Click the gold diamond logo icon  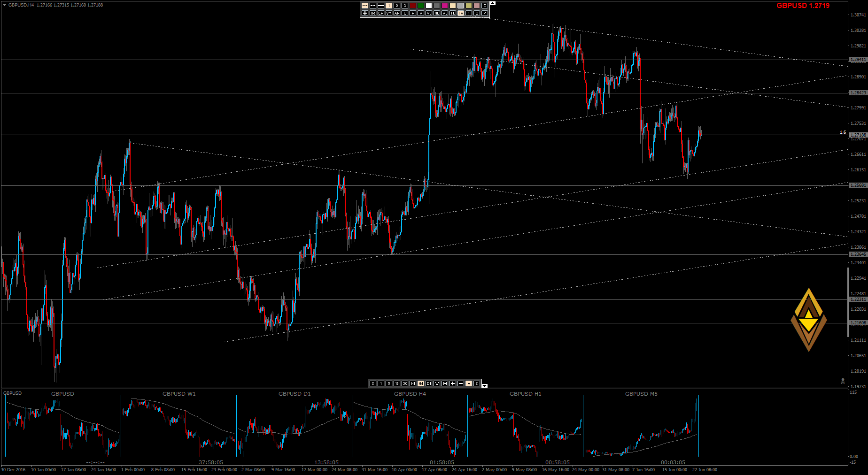[x=808, y=320]
